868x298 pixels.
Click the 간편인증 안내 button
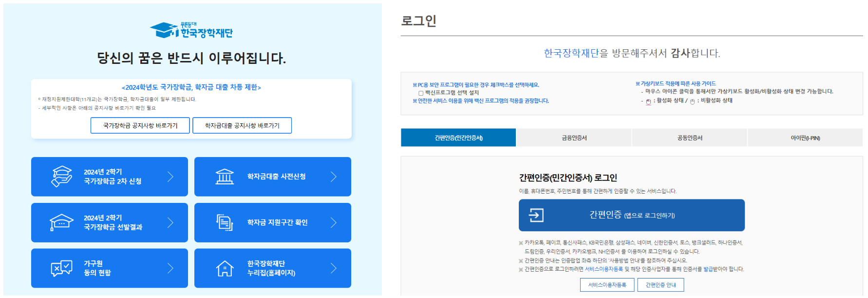[x=660, y=285]
